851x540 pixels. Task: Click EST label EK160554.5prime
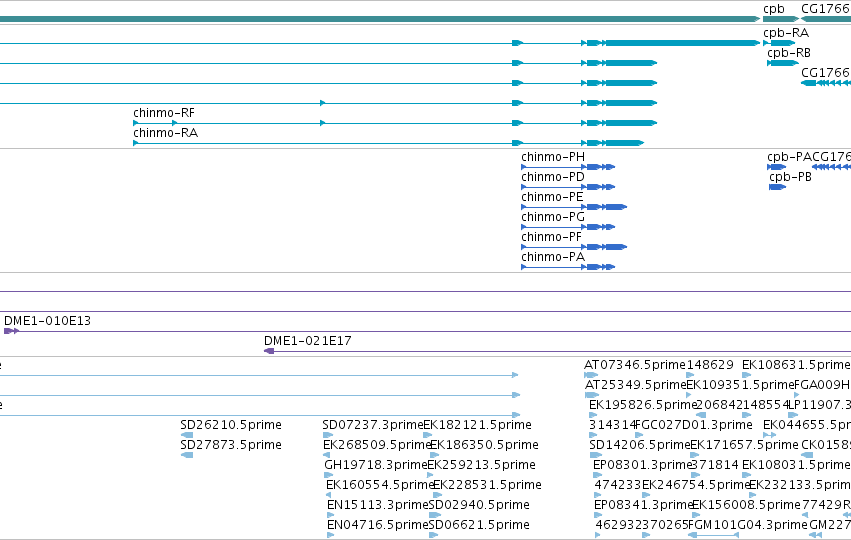tap(380, 485)
